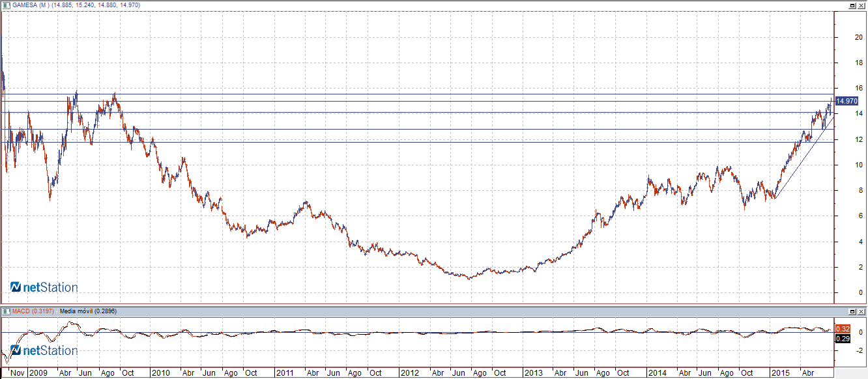Click the netStation logo in price chart
The height and width of the screenshot is (379, 868).
pyautogui.click(x=44, y=287)
